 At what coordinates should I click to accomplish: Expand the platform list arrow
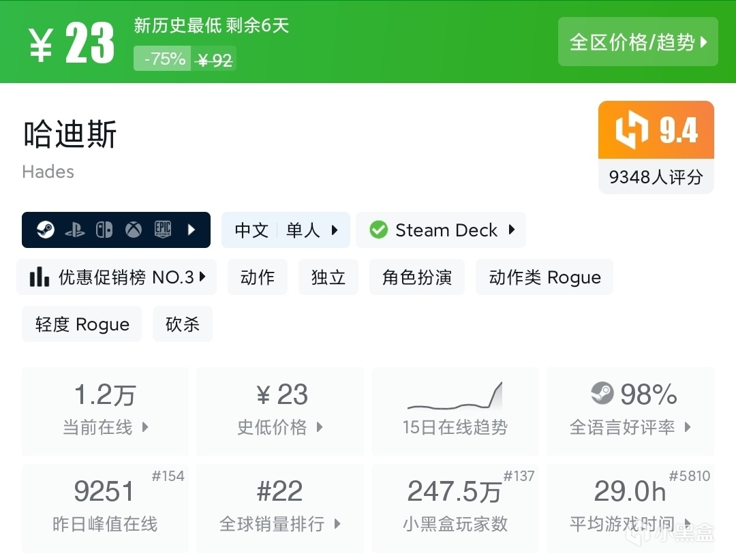coord(191,230)
